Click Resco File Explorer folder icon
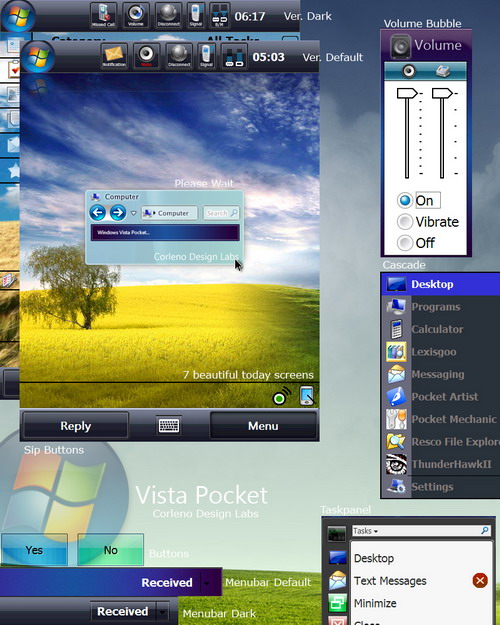The width and height of the screenshot is (500, 625). point(396,442)
